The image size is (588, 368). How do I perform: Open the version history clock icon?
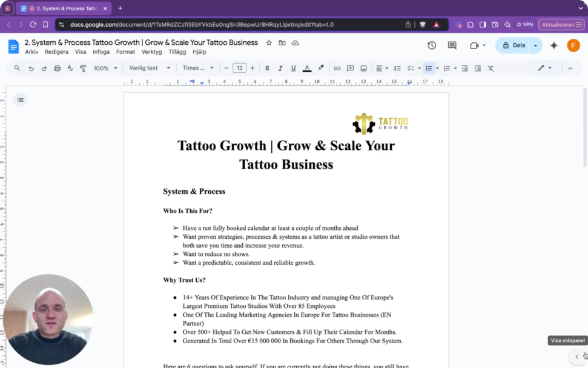tap(432, 45)
